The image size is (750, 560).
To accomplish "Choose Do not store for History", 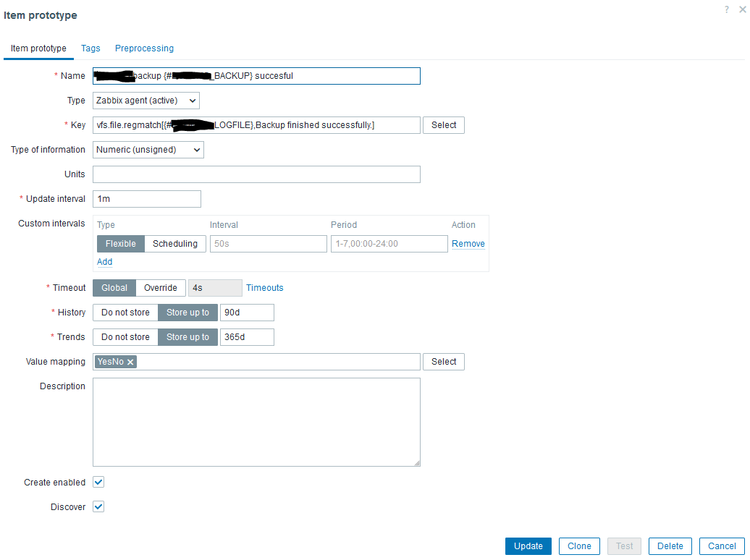I will [125, 313].
